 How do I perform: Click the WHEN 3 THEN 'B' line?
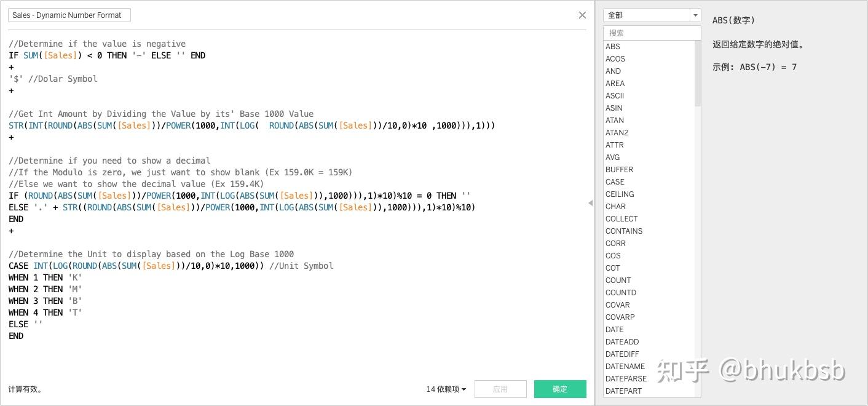45,301
